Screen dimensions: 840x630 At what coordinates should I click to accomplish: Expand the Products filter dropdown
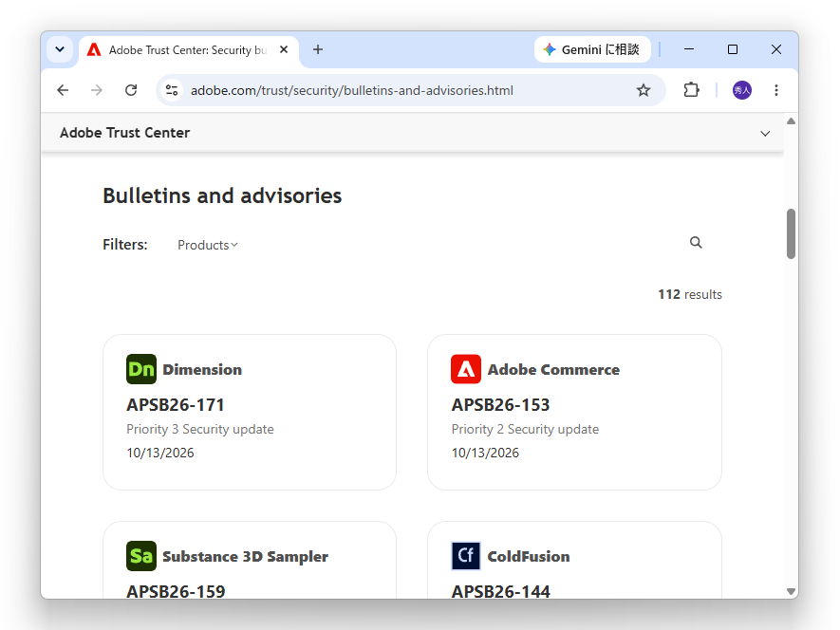click(x=207, y=245)
